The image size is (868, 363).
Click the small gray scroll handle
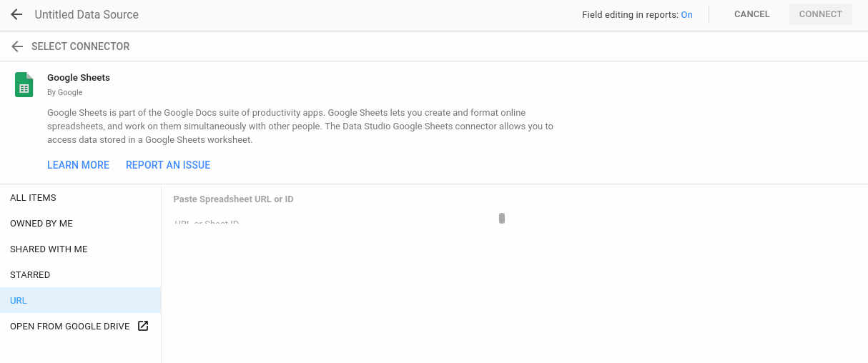point(502,218)
